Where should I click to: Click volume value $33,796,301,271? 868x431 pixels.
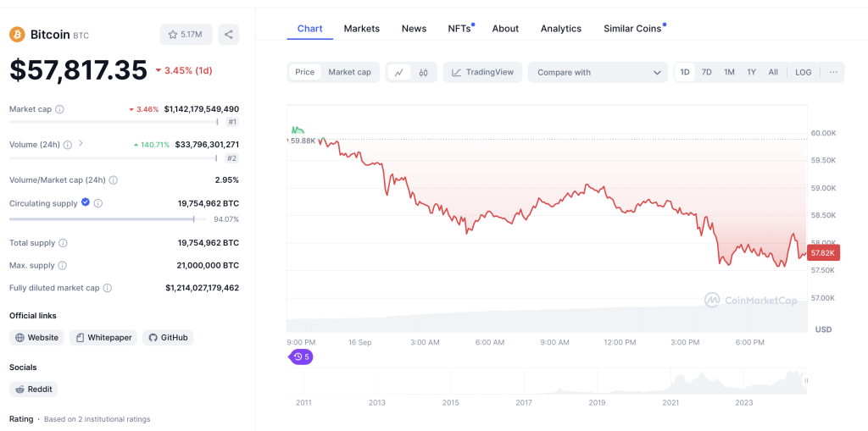point(207,145)
